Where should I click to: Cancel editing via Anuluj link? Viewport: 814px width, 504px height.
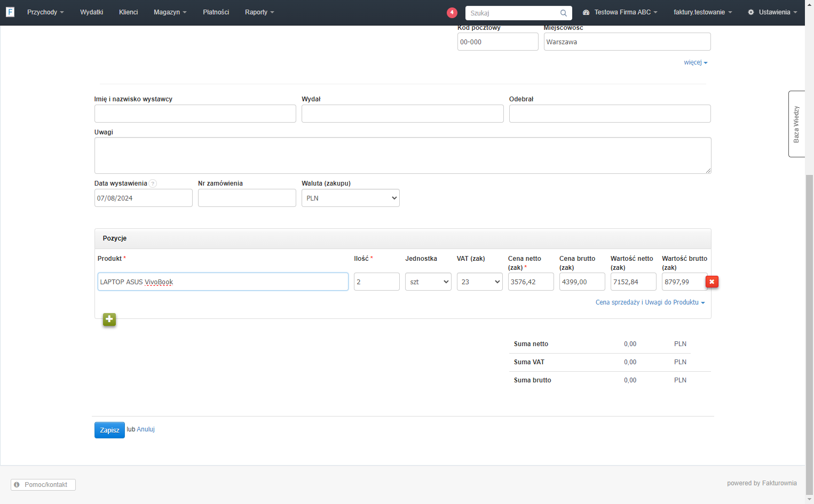coord(146,429)
